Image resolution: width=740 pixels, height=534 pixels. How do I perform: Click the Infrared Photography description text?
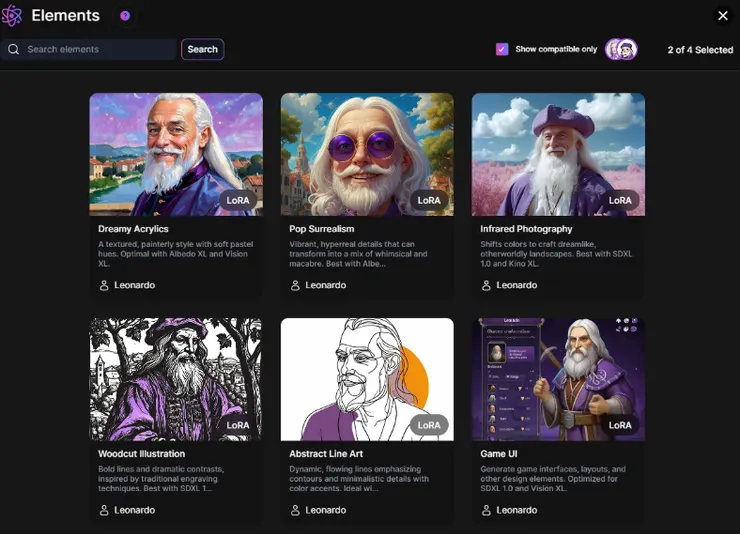point(556,254)
